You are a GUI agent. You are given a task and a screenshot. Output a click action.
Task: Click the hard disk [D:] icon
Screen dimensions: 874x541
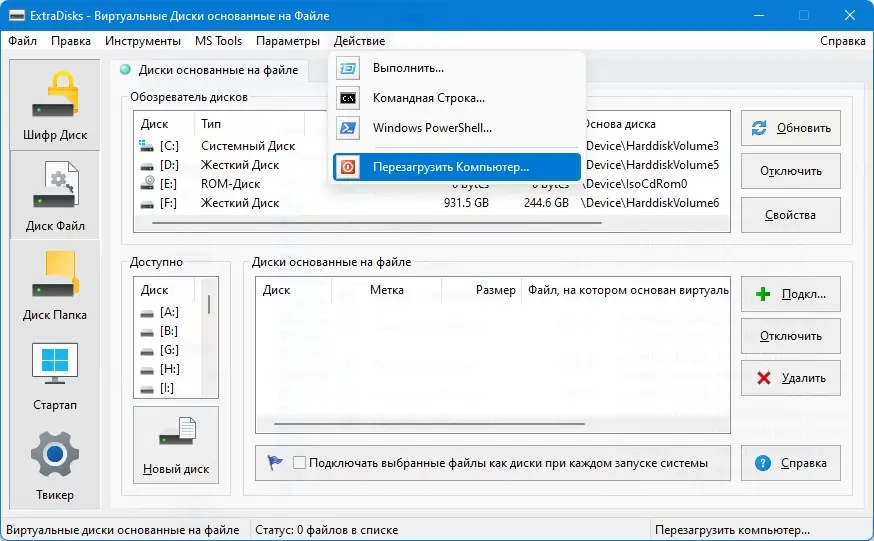(x=147, y=165)
